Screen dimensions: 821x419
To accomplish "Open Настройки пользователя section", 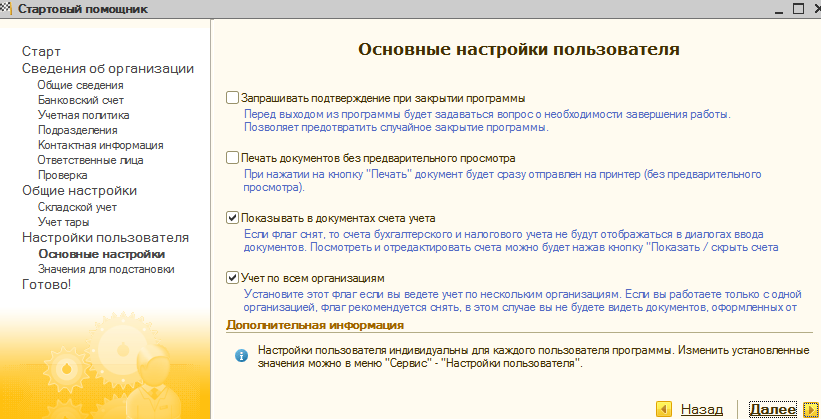I will (x=105, y=238).
